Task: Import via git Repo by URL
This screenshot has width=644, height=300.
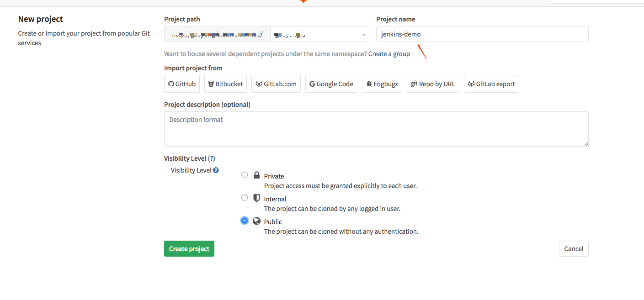Action: coord(433,84)
